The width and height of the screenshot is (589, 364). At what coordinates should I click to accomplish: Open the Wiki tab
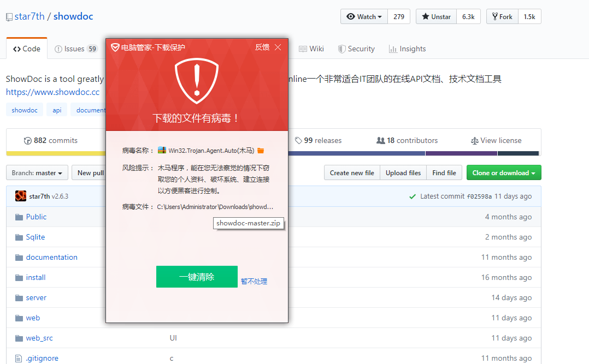pyautogui.click(x=311, y=49)
